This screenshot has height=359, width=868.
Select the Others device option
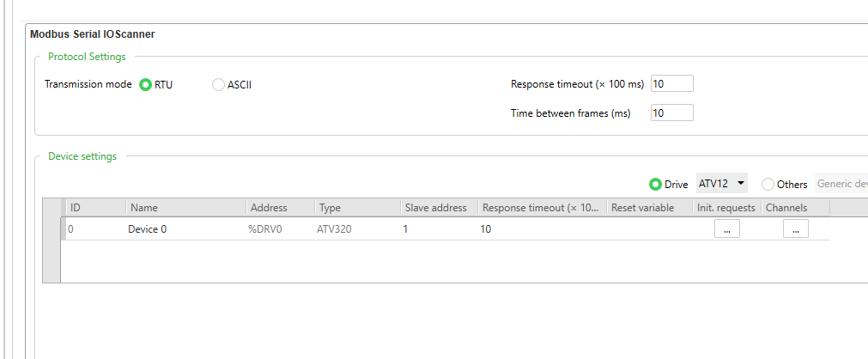[768, 185]
